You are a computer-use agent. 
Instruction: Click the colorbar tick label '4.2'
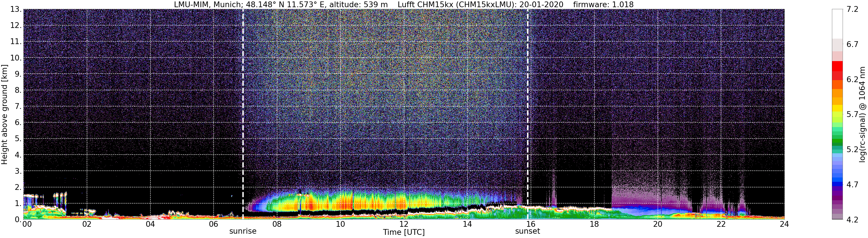click(x=852, y=220)
